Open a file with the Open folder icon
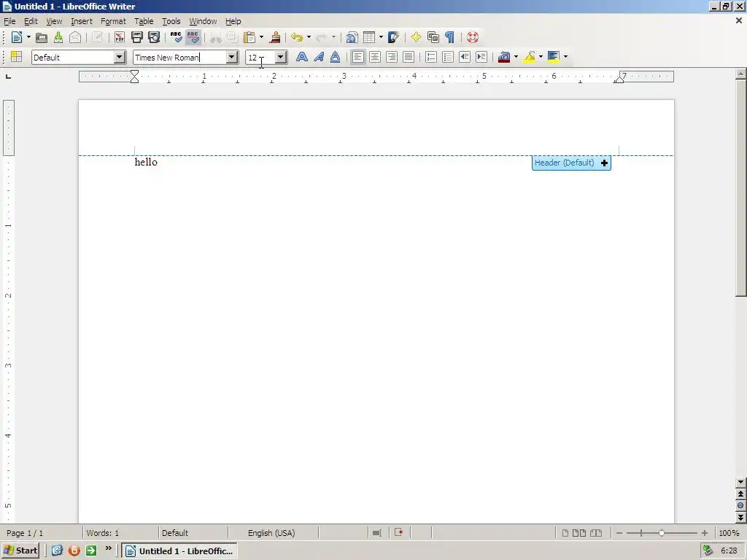The height and width of the screenshot is (560, 747). 42,37
